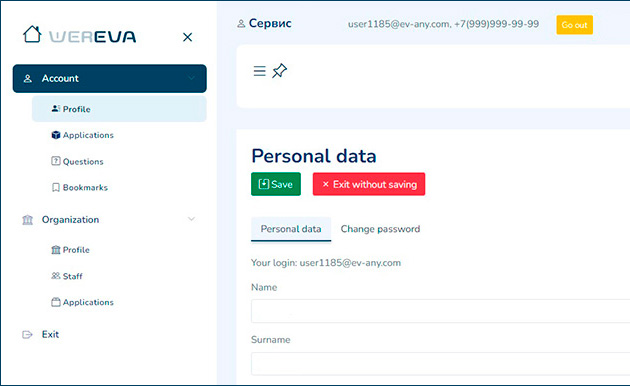Image resolution: width=630 pixels, height=386 pixels.
Task: Collapse the Organization section chevron
Action: [191, 219]
